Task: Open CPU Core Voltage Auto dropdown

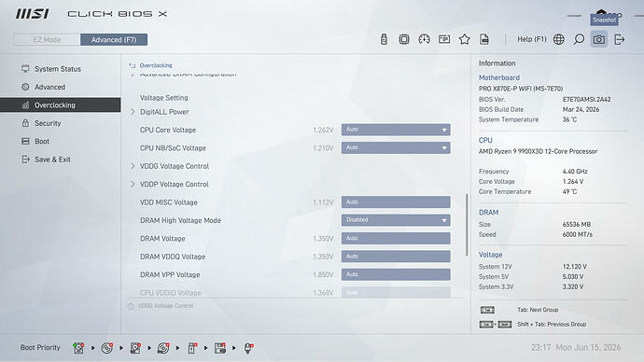Action: pyautogui.click(x=396, y=130)
